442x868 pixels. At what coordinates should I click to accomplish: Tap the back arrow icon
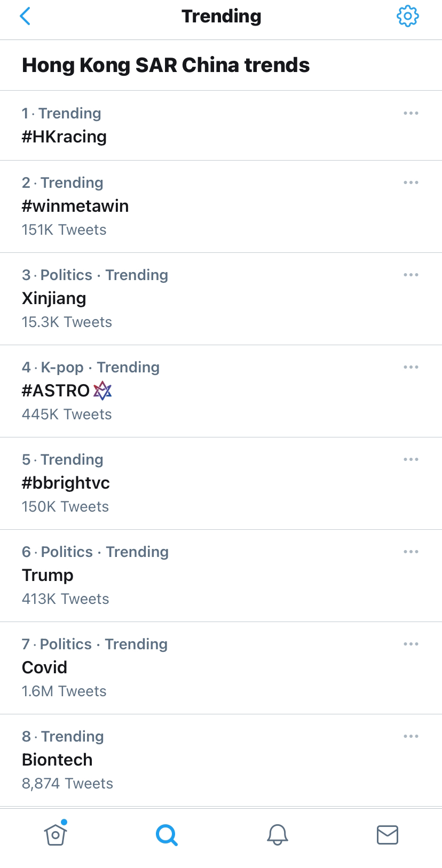[25, 17]
